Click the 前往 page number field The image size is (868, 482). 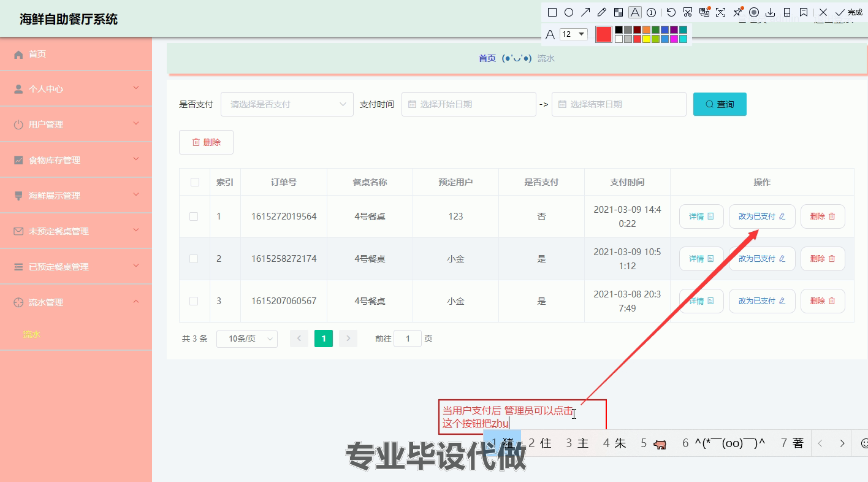coord(408,339)
